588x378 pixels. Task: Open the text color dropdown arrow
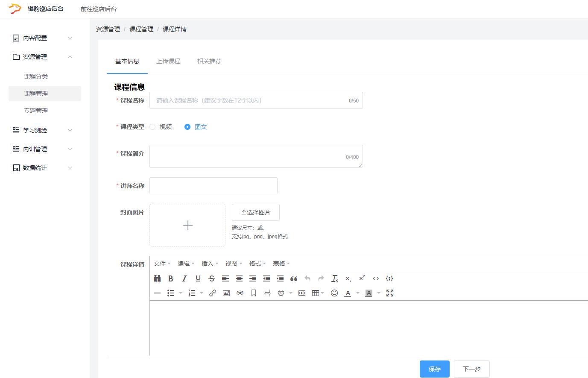tap(357, 293)
